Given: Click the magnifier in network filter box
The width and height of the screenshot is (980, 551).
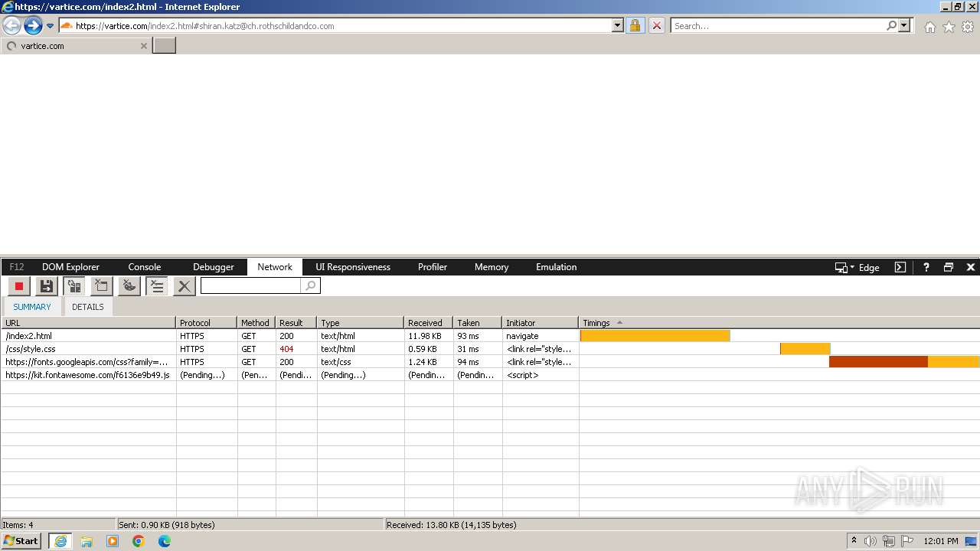Looking at the screenshot, I should [310, 285].
